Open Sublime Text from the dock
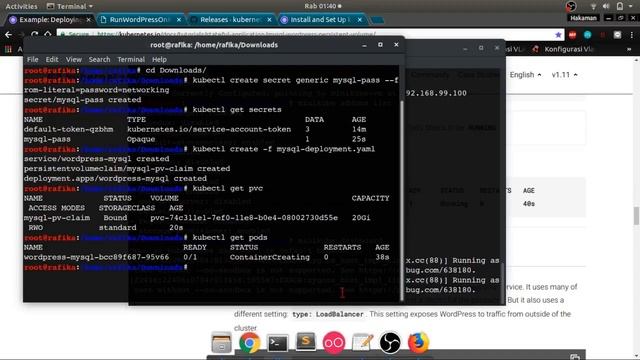The image size is (640, 360). tap(306, 342)
